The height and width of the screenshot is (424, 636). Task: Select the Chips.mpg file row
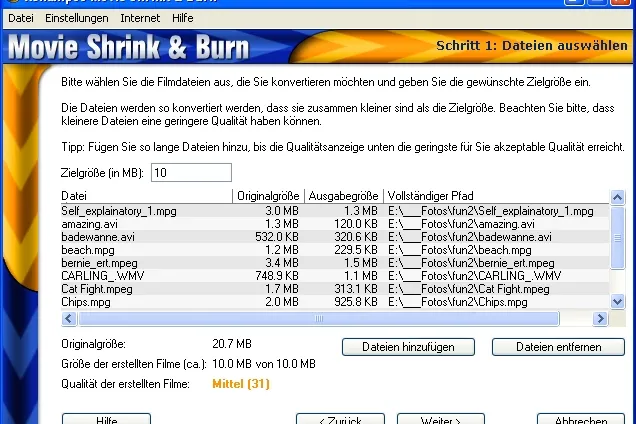click(x=335, y=302)
